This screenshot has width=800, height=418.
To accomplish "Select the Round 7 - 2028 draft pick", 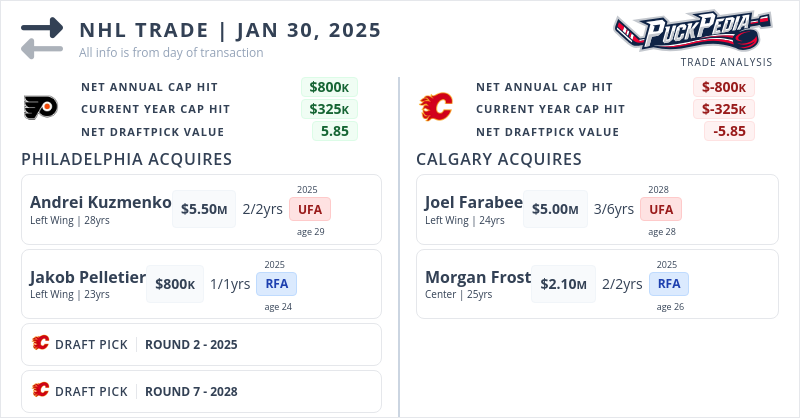I will pyautogui.click(x=191, y=391).
